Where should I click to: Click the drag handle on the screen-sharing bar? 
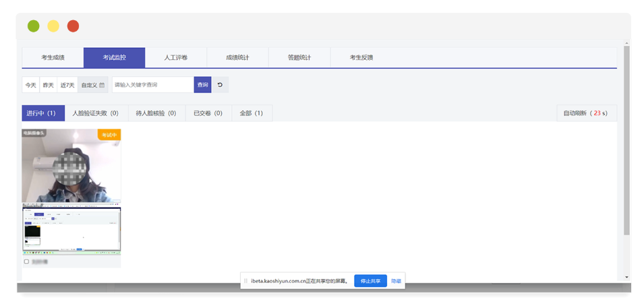[245, 281]
